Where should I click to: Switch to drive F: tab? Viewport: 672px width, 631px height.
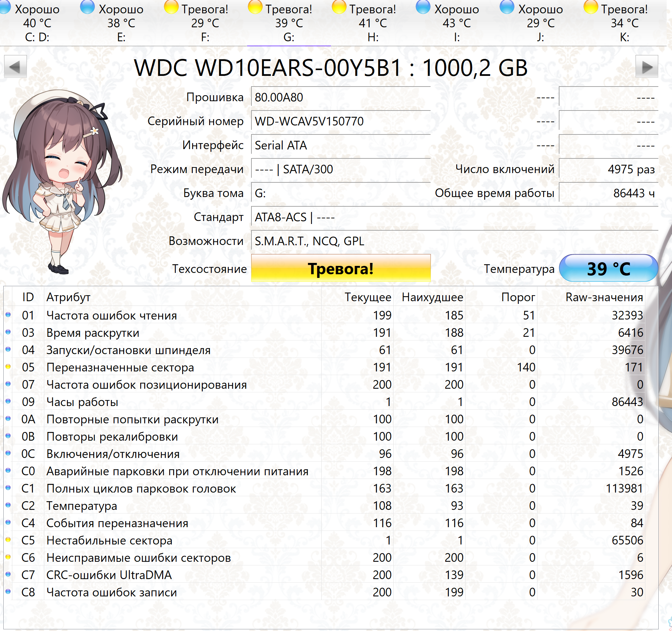pyautogui.click(x=205, y=22)
